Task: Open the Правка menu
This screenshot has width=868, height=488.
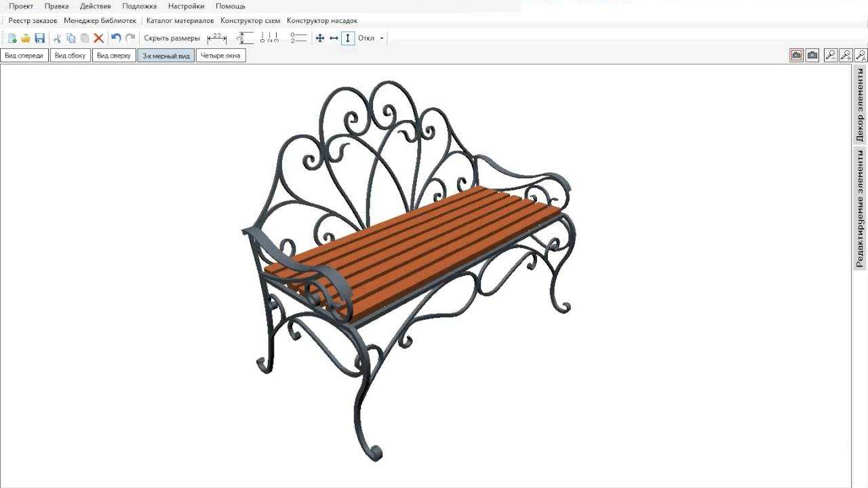Action: (56, 6)
